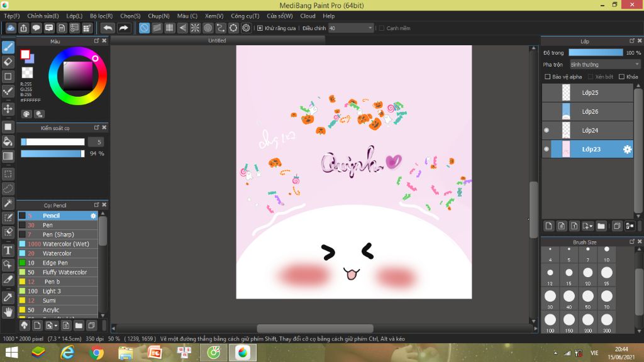The height and width of the screenshot is (362, 644).
Task: Open Google Chrome from taskbar
Action: (x=97, y=353)
